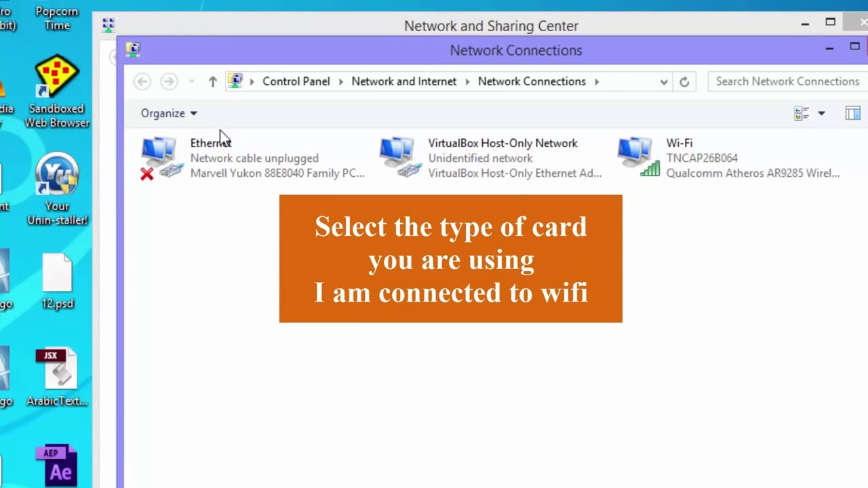Viewport: 868px width, 488px height.
Task: Select 'Qualcomm Atheros AR9285 Wirel...' text
Action: (753, 173)
